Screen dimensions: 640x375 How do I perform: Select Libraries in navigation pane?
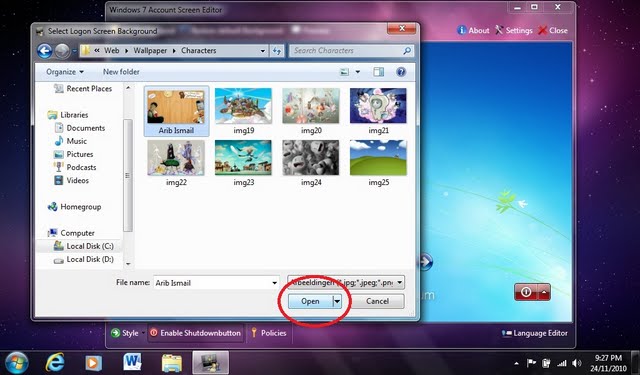[x=68, y=115]
